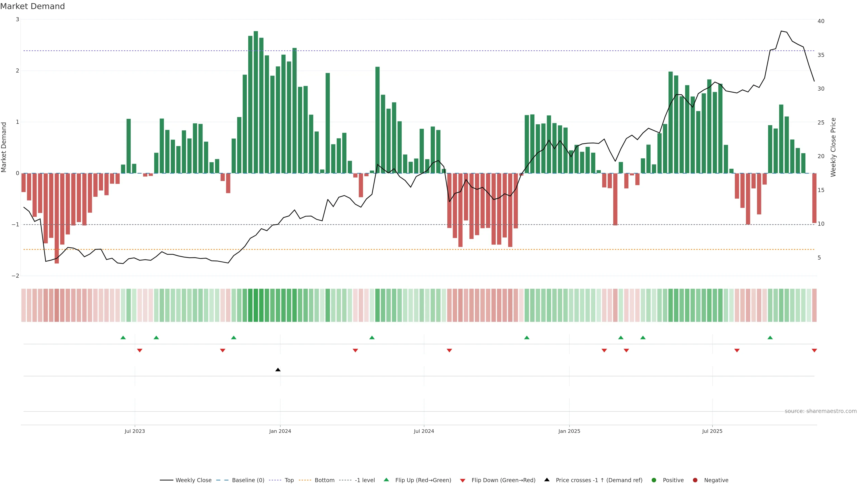Click the darkest green heatmap strip cell

point(256,305)
